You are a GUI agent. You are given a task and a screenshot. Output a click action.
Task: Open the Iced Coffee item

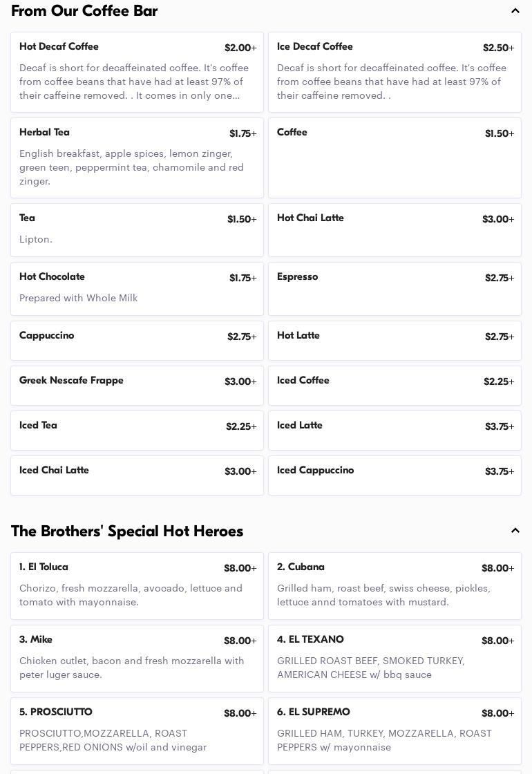point(395,385)
